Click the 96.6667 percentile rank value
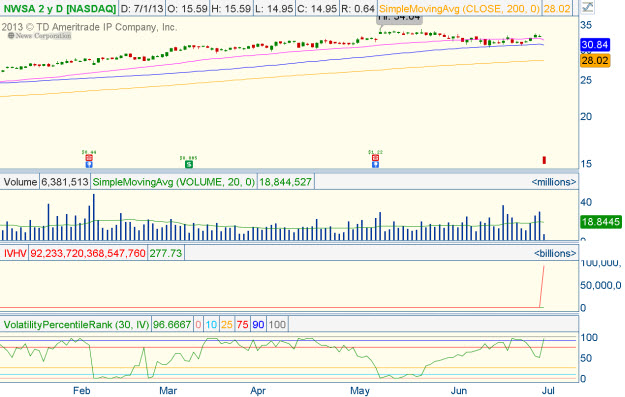This screenshot has width=625, height=397. click(x=172, y=324)
